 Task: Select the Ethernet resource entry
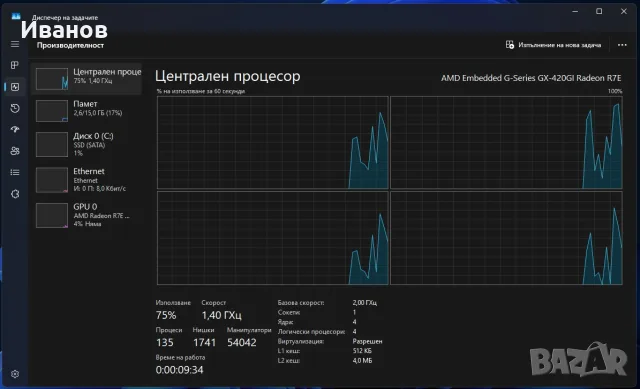(x=87, y=180)
